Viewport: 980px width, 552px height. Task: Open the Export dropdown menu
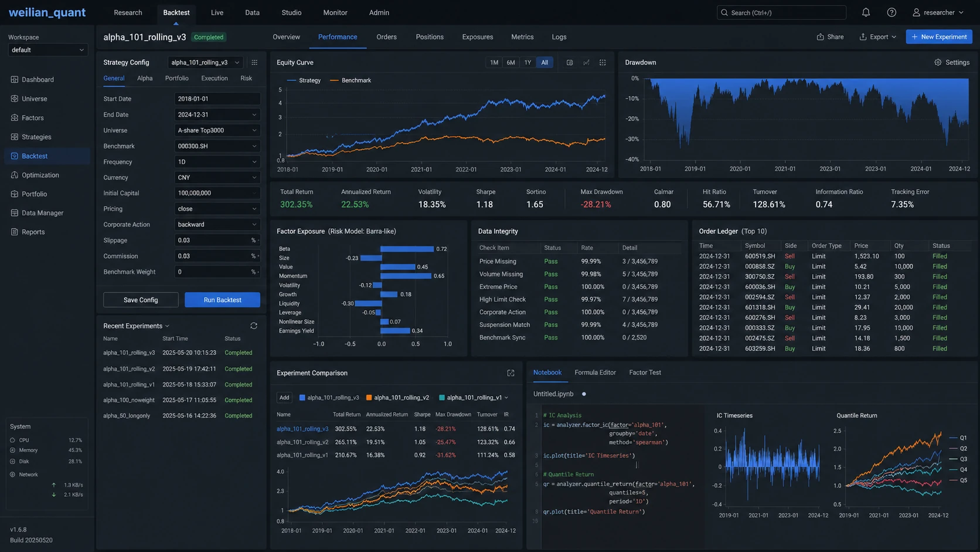tap(878, 37)
